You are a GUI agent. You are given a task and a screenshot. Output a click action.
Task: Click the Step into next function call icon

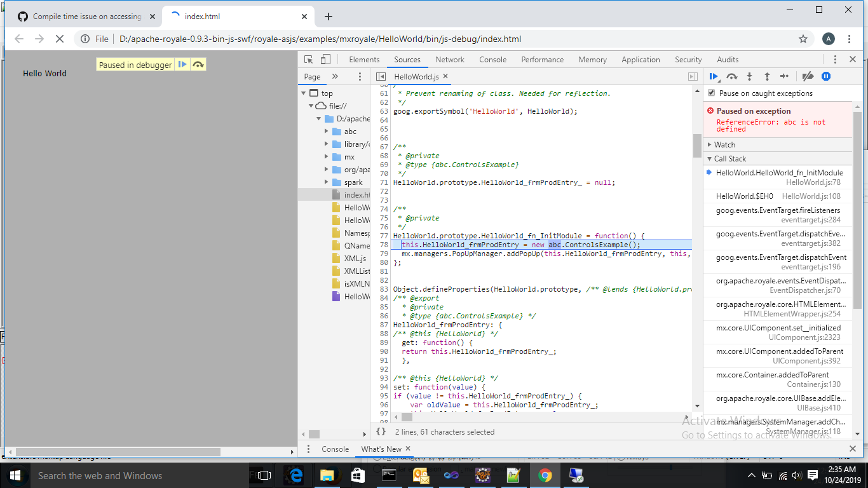pyautogui.click(x=749, y=76)
